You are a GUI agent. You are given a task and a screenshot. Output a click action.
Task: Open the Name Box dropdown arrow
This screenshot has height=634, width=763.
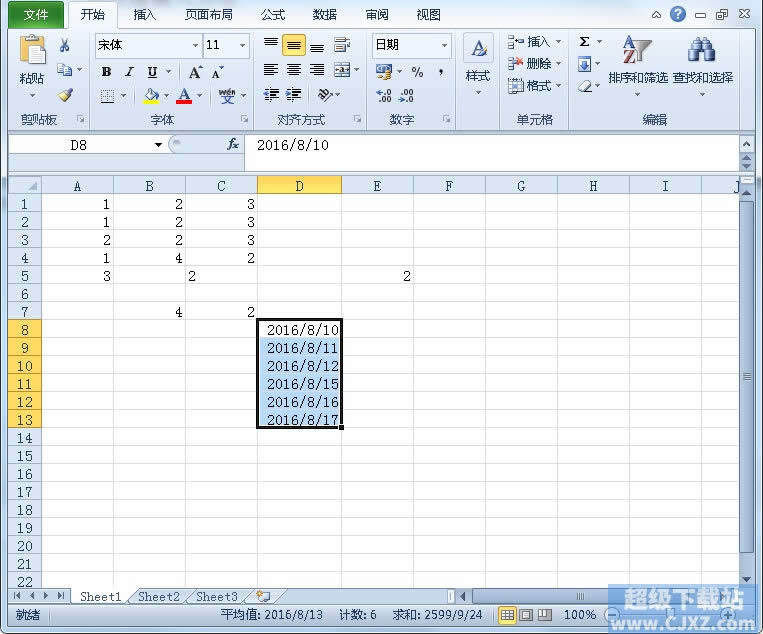(x=158, y=145)
